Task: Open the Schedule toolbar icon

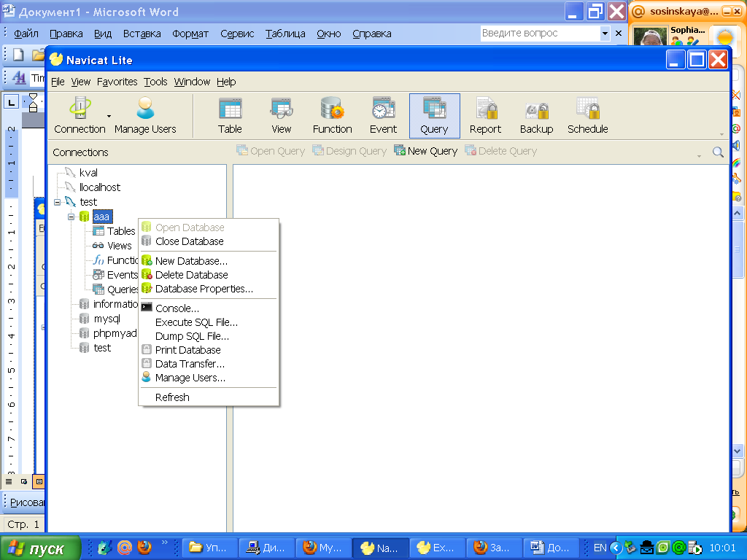Action: click(x=587, y=116)
